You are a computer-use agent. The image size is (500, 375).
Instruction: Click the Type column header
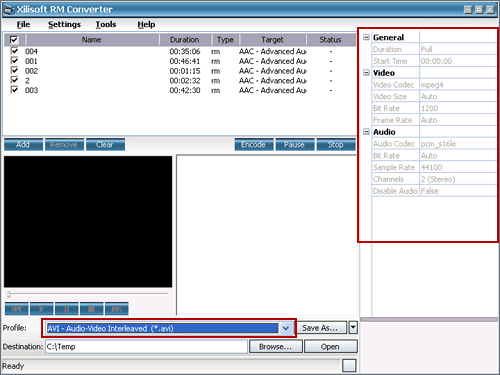[x=225, y=40]
